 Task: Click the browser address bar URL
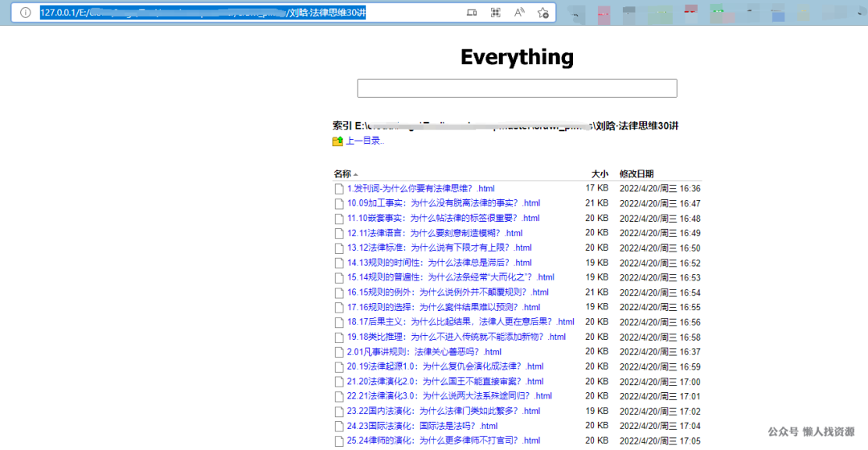[x=203, y=12]
